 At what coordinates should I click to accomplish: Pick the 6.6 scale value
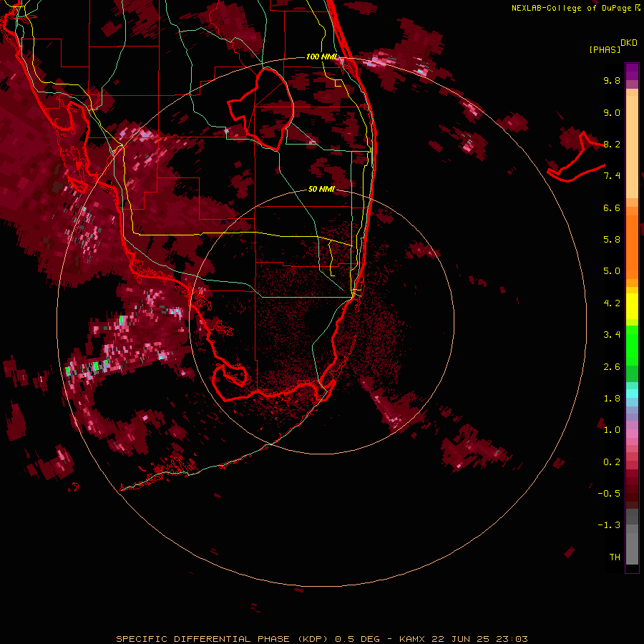point(612,208)
